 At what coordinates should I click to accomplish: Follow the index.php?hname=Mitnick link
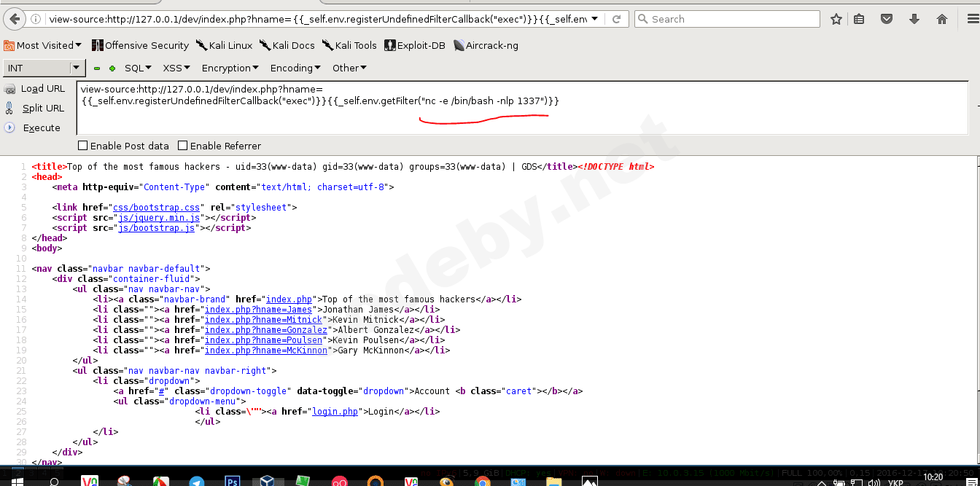pos(263,320)
